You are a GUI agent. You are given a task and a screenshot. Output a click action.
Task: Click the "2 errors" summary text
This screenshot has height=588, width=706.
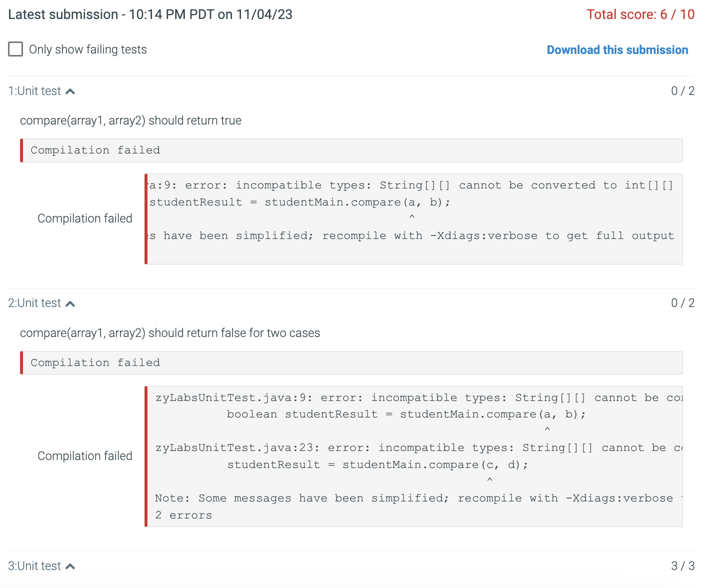[183, 515]
